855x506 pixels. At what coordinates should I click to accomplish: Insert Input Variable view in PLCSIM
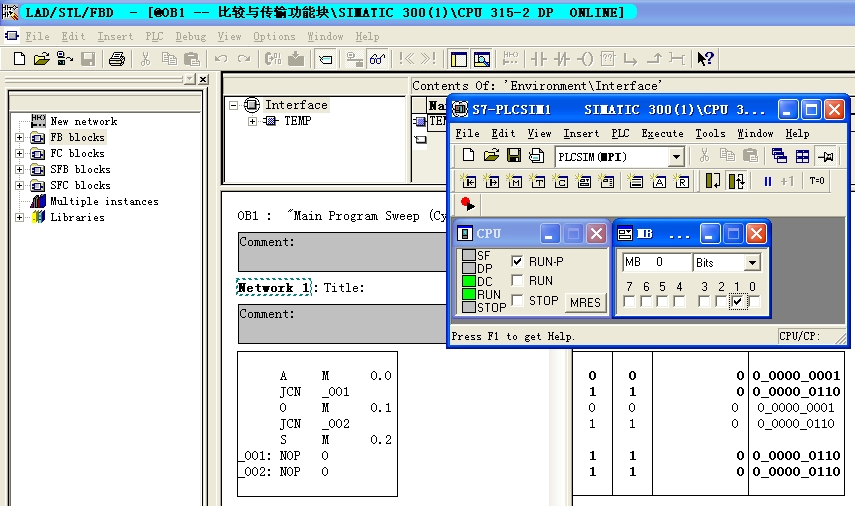pos(468,181)
